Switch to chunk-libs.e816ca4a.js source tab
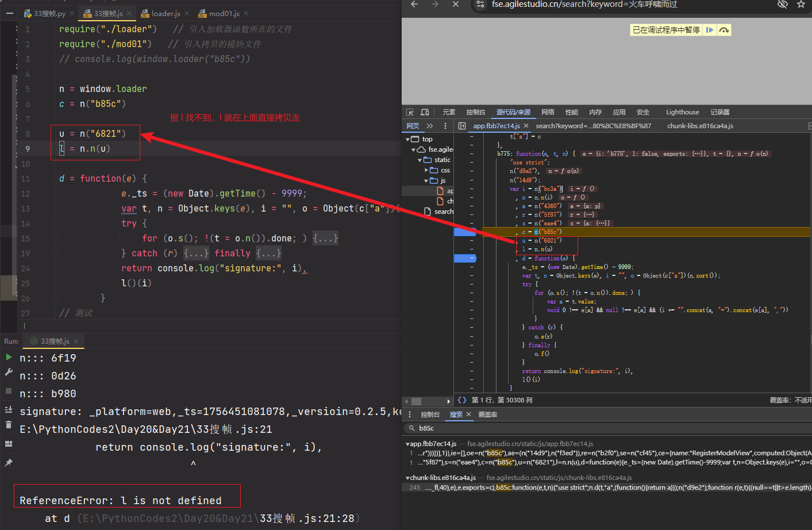This screenshot has width=812, height=530. (700, 126)
